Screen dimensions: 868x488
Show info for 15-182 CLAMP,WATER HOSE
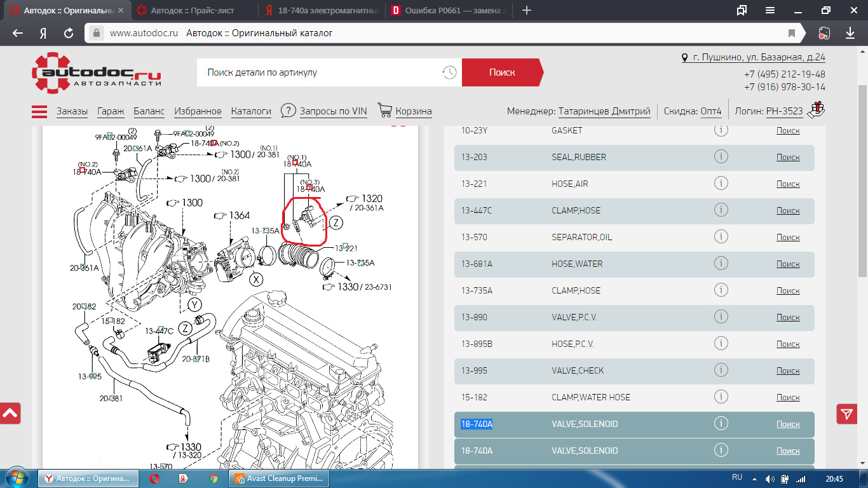pos(721,396)
